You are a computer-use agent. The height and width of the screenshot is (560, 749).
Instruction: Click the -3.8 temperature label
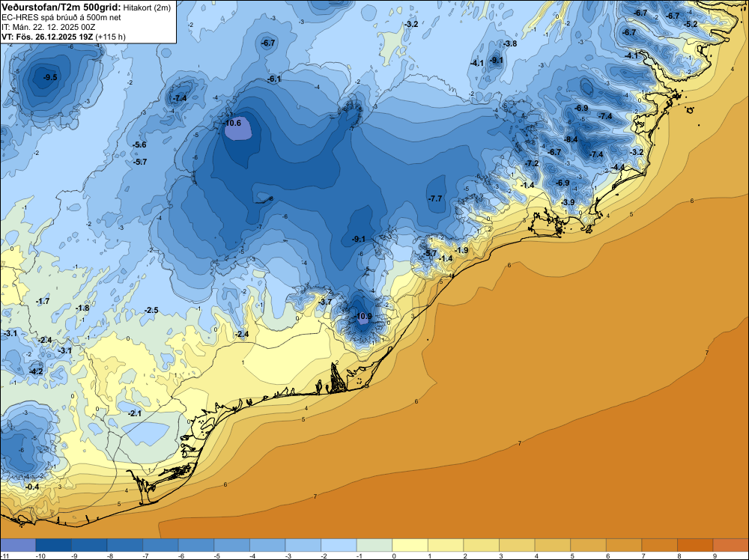click(509, 43)
